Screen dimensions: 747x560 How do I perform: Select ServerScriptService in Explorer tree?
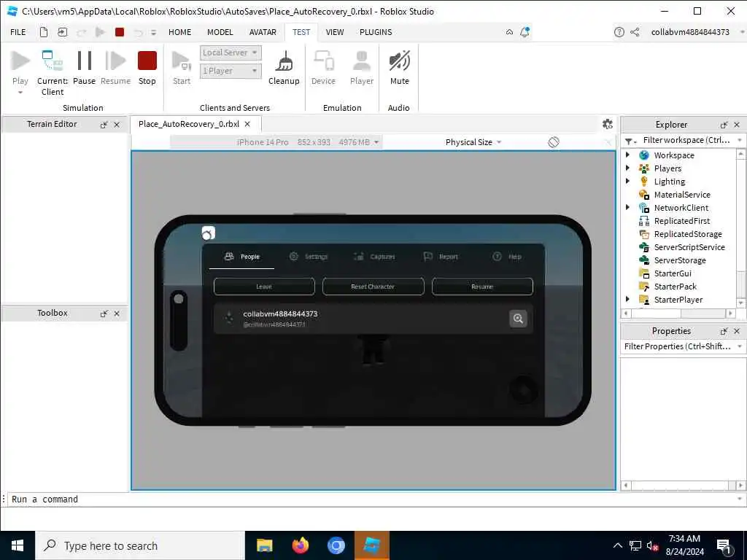click(689, 247)
